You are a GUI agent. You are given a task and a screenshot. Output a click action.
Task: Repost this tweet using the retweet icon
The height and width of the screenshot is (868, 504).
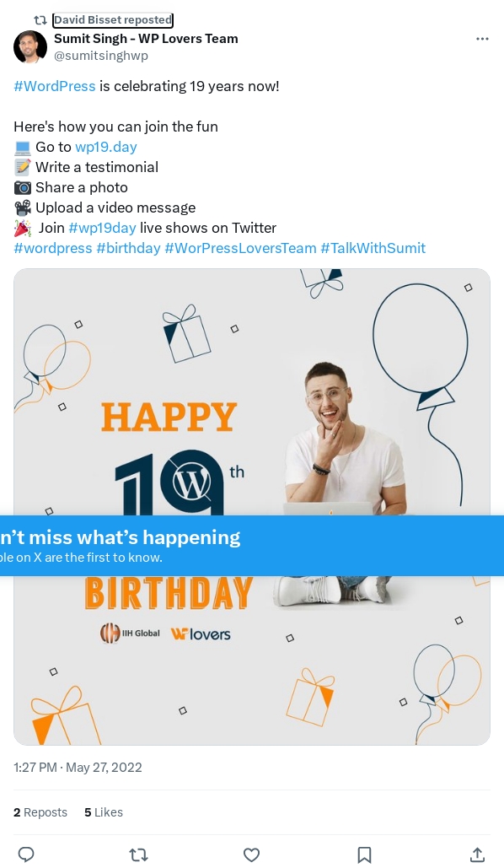click(138, 855)
